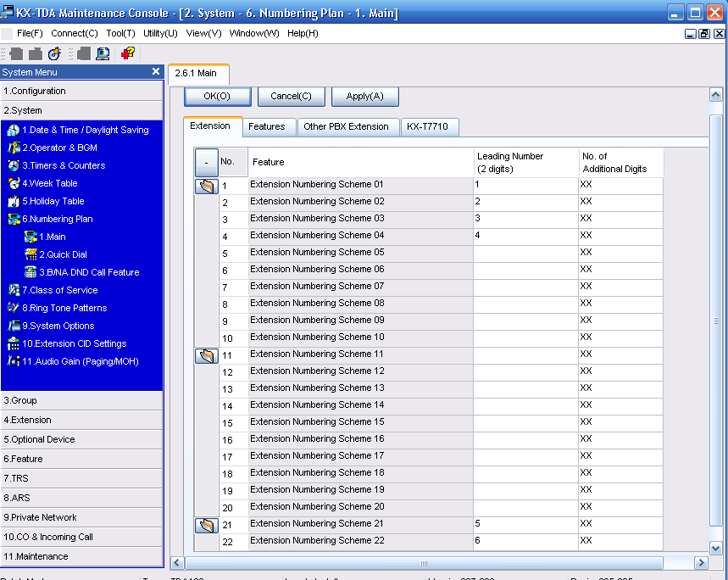Click the group icon beside row 11

coord(207,356)
